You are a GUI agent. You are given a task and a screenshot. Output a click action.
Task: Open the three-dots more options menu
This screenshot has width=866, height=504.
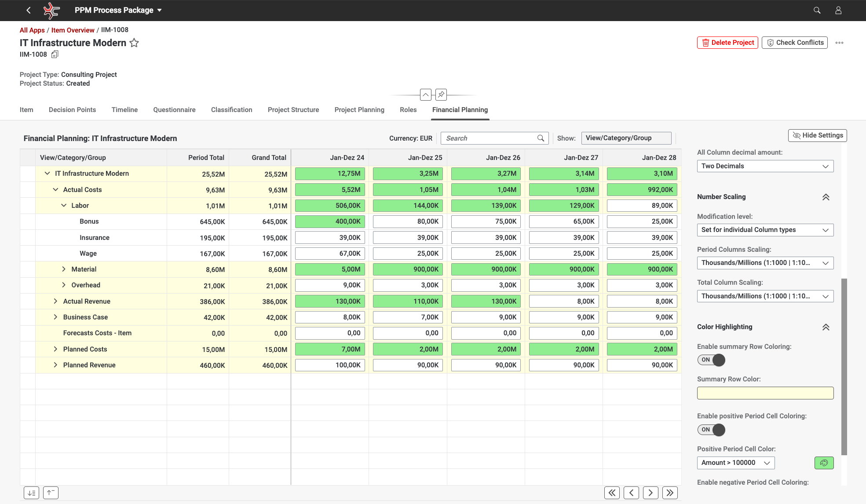[x=839, y=43]
